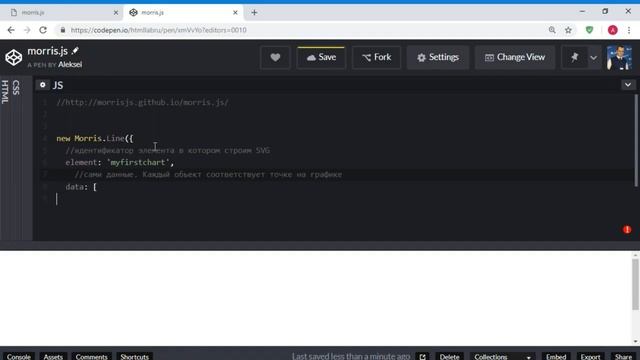Close the CodePen browser tab

[235, 13]
